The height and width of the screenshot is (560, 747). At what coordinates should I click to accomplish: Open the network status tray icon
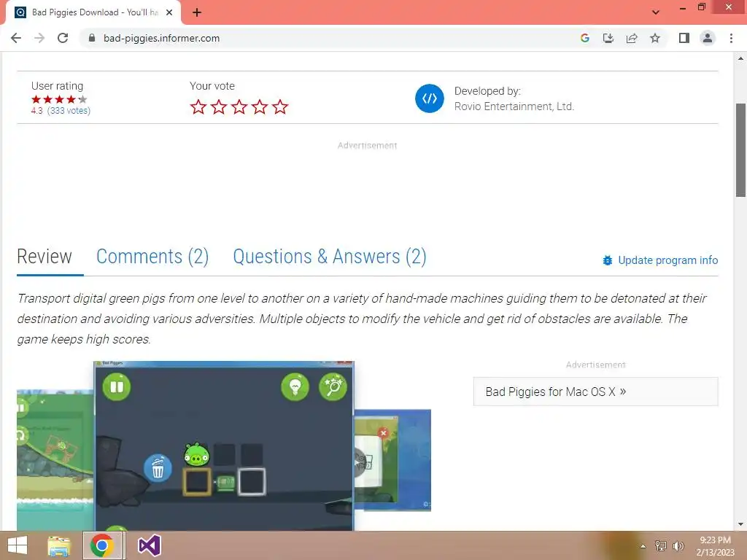[660, 546]
